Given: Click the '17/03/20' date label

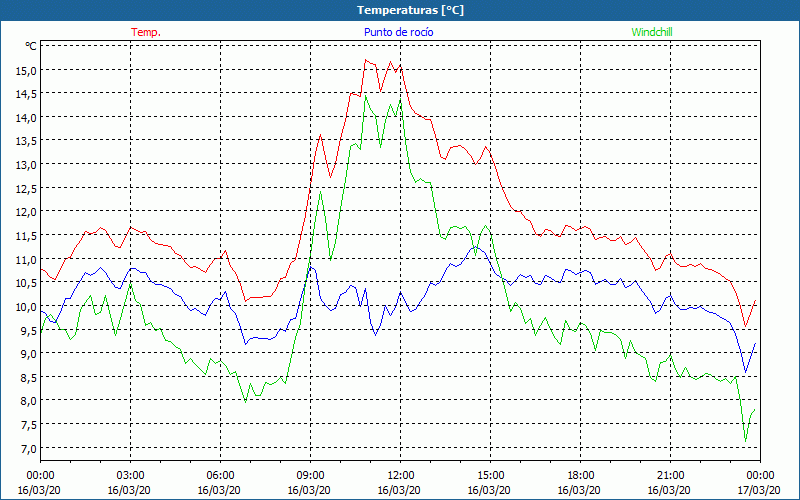Looking at the screenshot, I should tap(760, 490).
